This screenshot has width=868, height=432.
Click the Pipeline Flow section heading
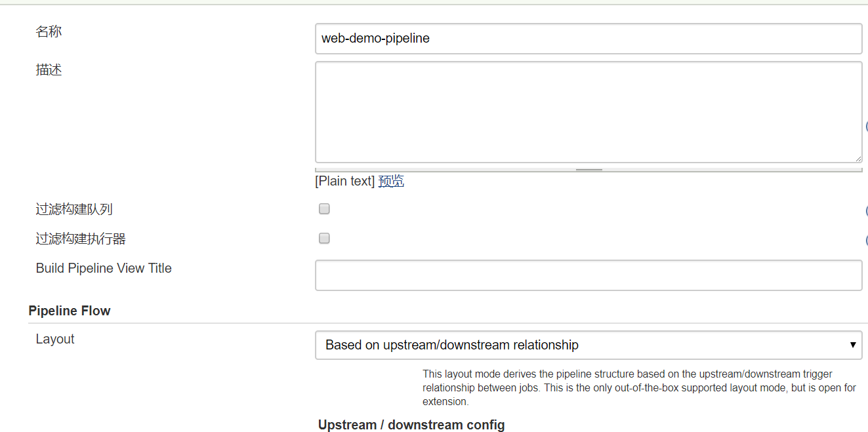(70, 311)
